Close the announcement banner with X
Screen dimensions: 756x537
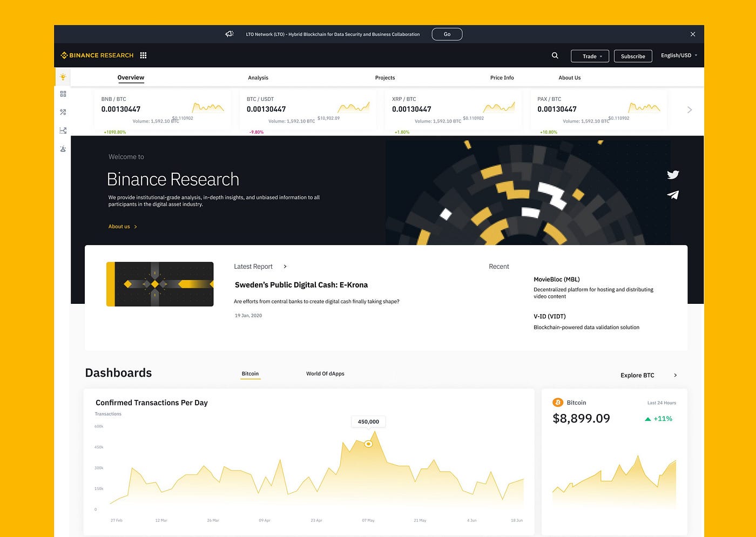(x=693, y=34)
